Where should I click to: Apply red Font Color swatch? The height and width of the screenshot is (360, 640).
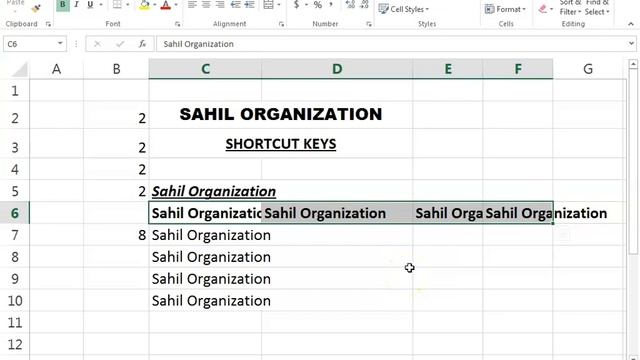pyautogui.click(x=165, y=5)
